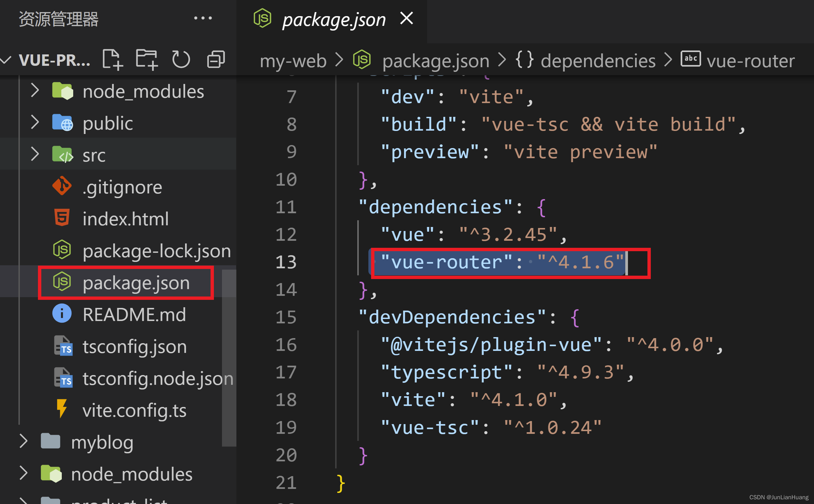Click the my-web breadcrumb segment
Screen dimensions: 814x504
[293, 61]
